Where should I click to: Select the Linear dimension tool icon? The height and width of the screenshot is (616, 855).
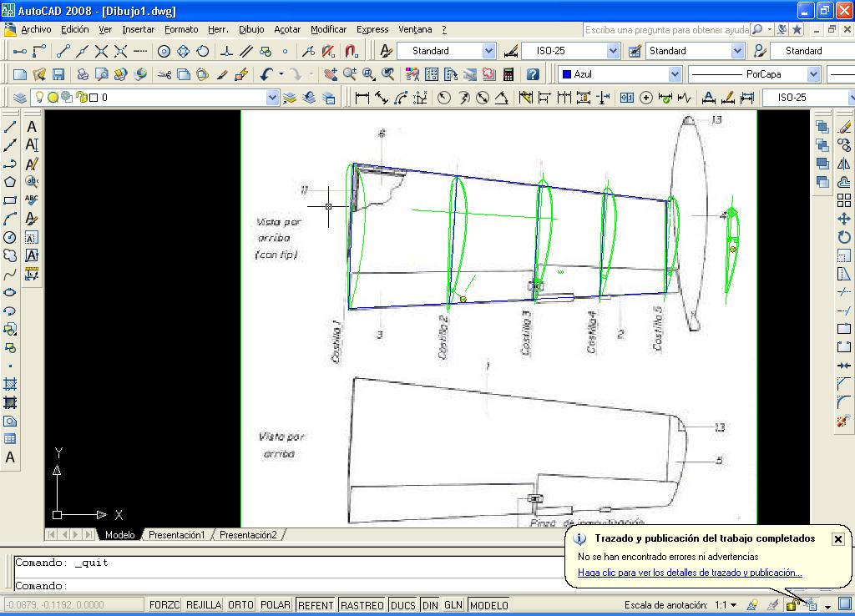(x=362, y=98)
